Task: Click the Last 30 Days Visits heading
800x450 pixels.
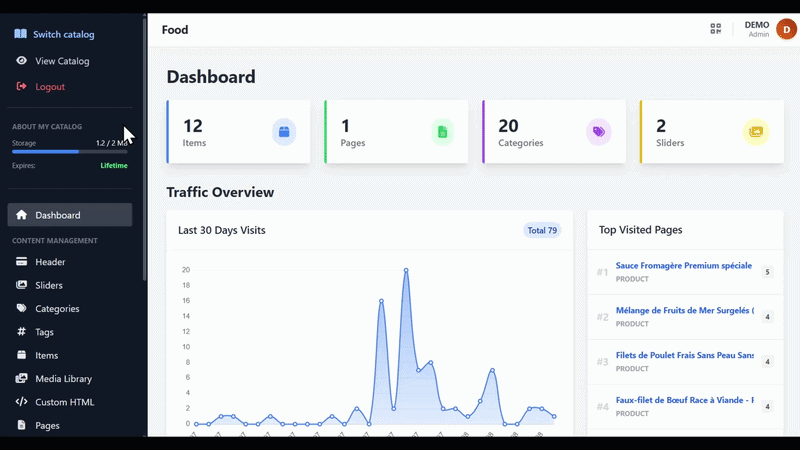Action: (222, 230)
